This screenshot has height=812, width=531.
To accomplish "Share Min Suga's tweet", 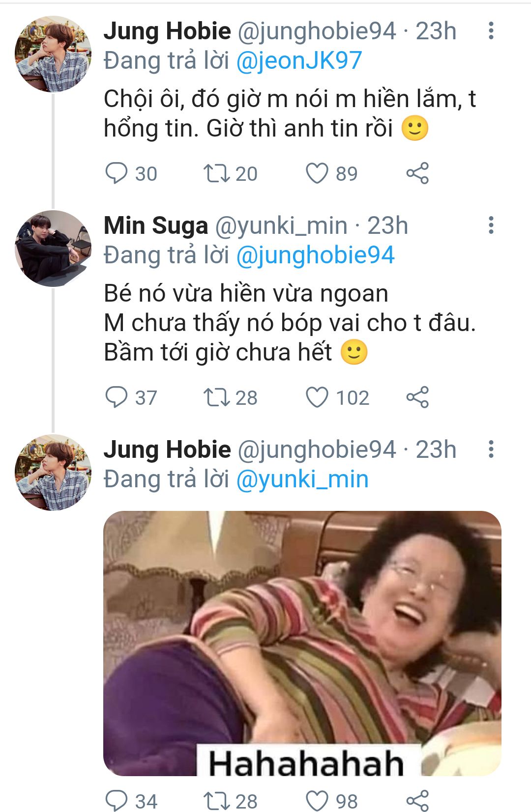I will click(x=417, y=397).
